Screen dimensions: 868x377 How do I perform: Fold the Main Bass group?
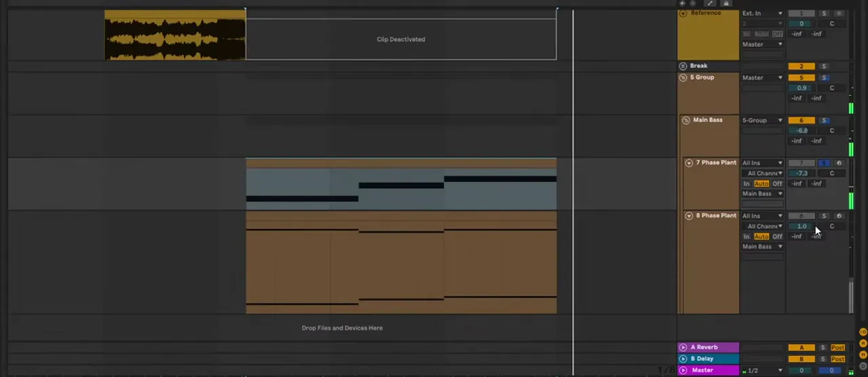686,120
